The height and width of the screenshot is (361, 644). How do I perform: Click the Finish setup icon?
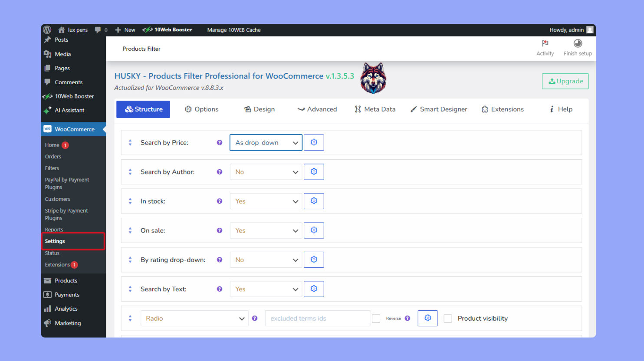577,43
